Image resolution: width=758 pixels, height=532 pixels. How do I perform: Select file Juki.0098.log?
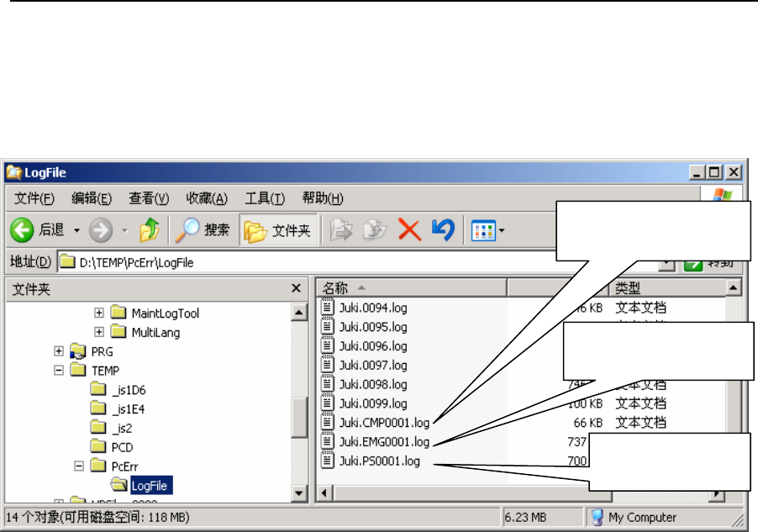(x=373, y=384)
